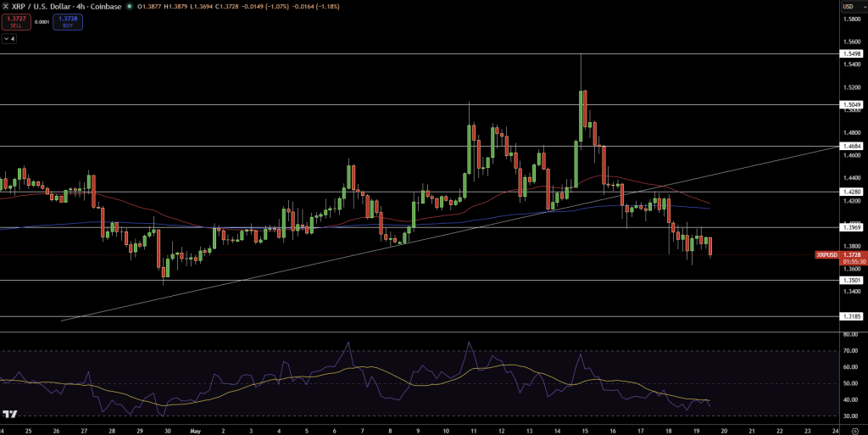Click the red 1.3727 SELL button

16,22
